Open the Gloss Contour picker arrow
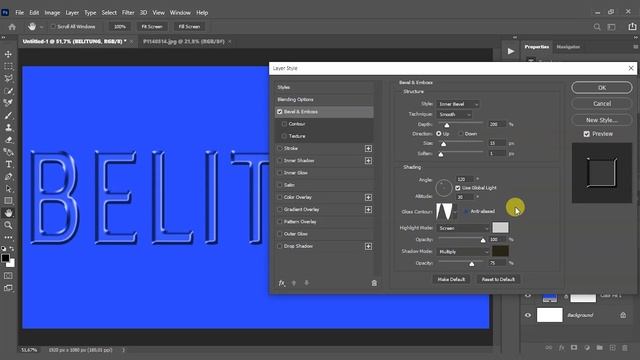 (x=455, y=212)
